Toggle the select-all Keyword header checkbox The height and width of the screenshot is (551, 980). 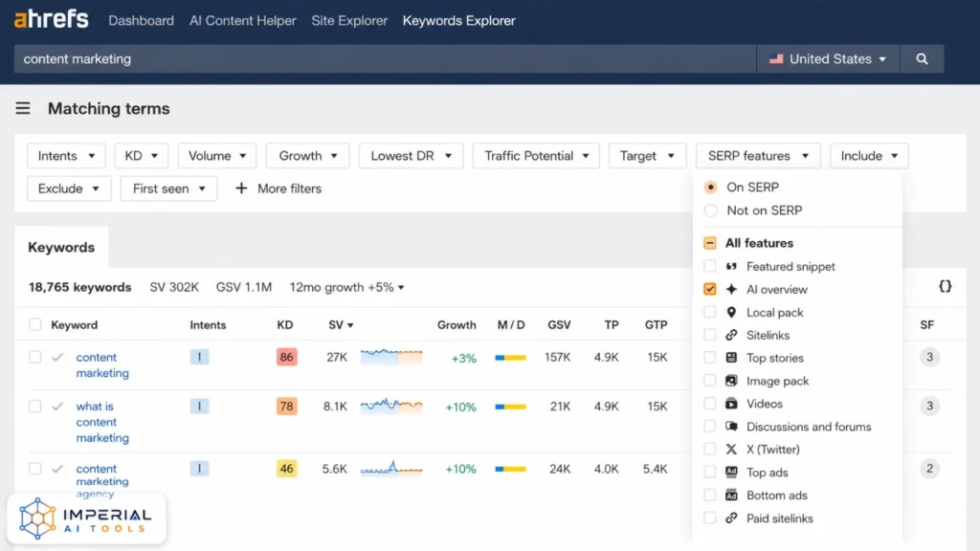[x=35, y=325]
